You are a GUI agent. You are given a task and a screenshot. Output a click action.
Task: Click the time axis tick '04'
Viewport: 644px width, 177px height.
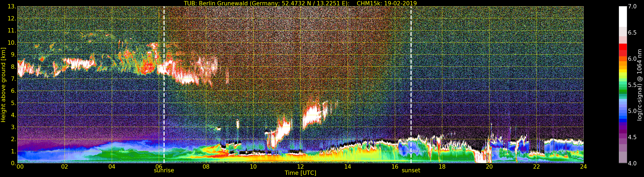pos(112,167)
